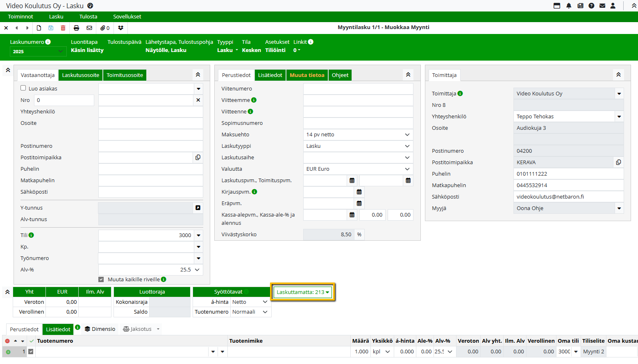The image size is (638, 364).
Task: Open the Tulosta menu
Action: coord(88,17)
